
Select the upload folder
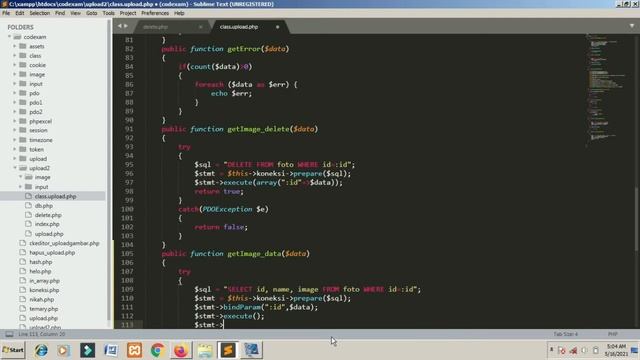pos(38,159)
